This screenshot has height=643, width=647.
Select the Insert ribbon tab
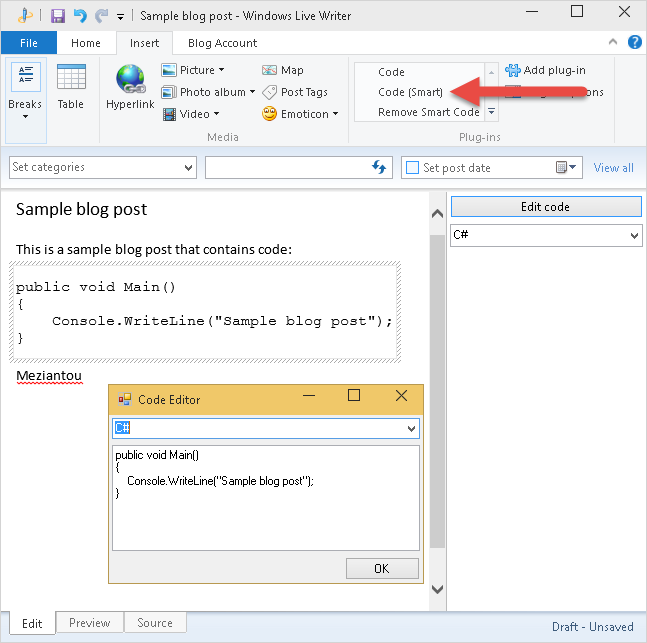click(144, 43)
